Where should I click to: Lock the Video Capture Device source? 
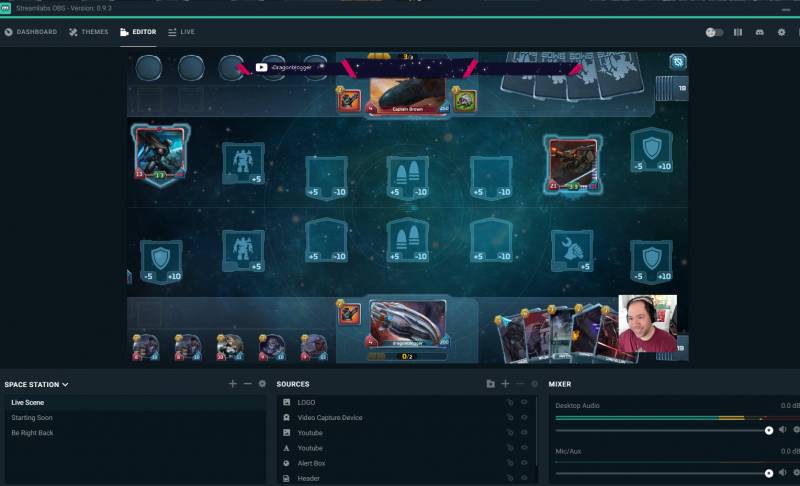[x=510, y=418]
